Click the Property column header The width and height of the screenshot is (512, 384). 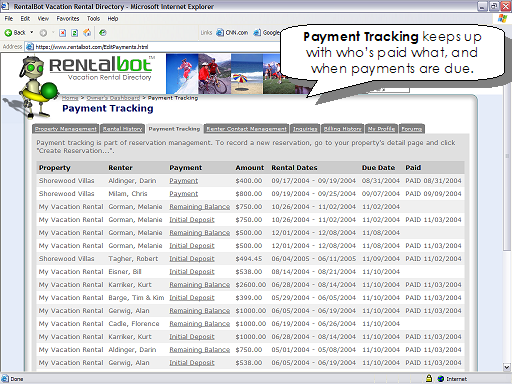click(55, 168)
